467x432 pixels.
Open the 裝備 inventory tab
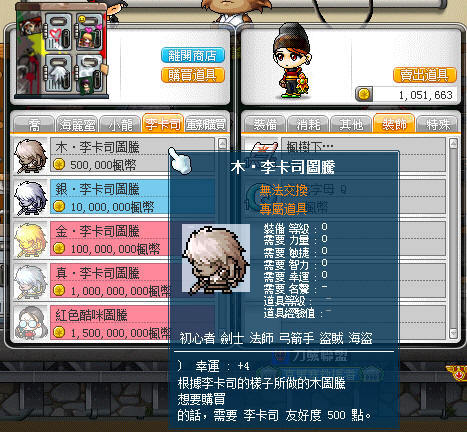265,125
